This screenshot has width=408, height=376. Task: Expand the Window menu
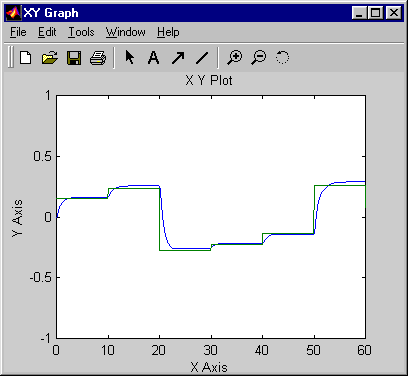(x=126, y=32)
